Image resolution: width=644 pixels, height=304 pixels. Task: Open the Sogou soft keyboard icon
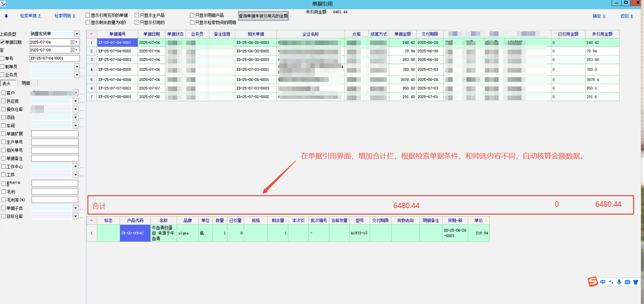tap(628, 282)
